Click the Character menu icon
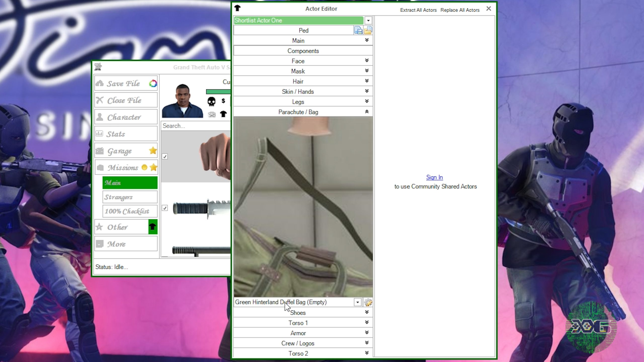 click(100, 117)
